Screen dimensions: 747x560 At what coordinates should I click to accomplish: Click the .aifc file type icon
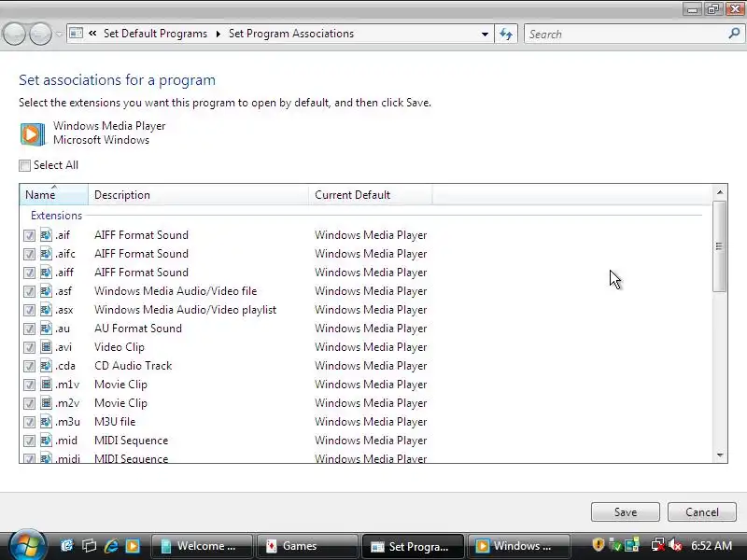click(x=46, y=253)
